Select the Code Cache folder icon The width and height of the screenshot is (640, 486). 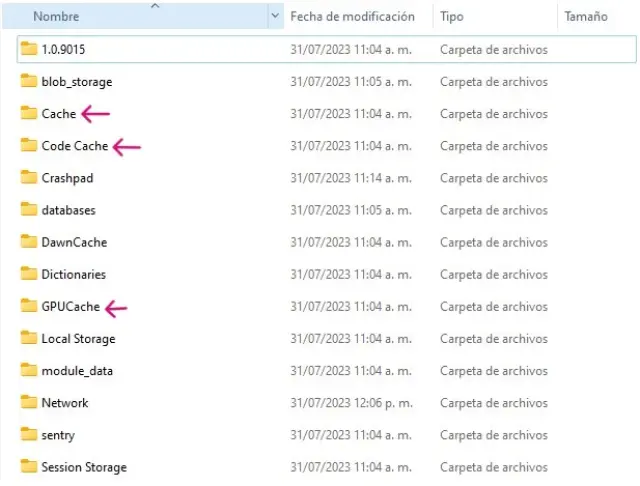(x=28, y=146)
